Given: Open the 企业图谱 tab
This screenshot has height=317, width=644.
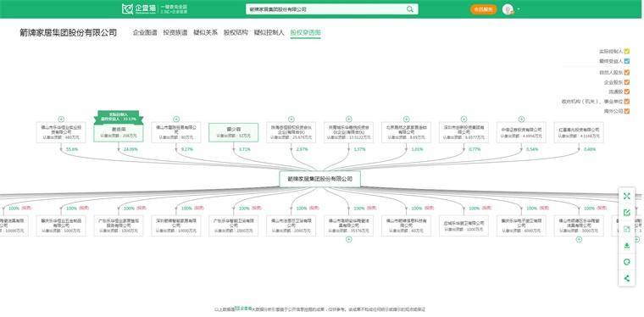Looking at the screenshot, I should [145, 32].
